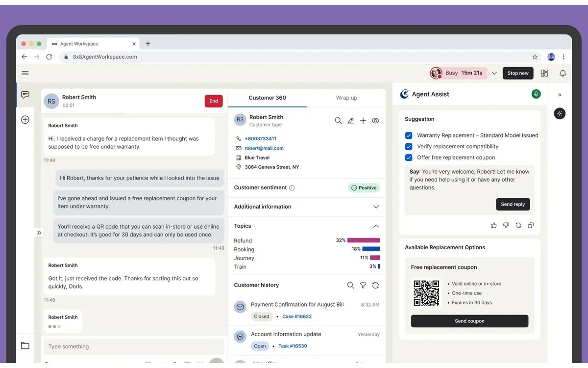Edit customer details with pencil icon
Viewport: 588px width, 368px height.
[x=351, y=121]
